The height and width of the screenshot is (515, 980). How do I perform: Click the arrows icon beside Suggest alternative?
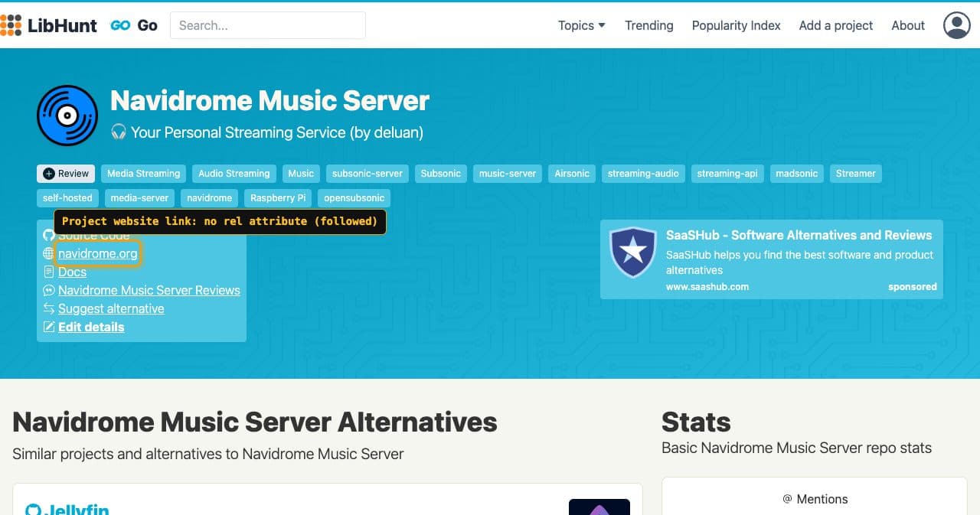point(49,308)
